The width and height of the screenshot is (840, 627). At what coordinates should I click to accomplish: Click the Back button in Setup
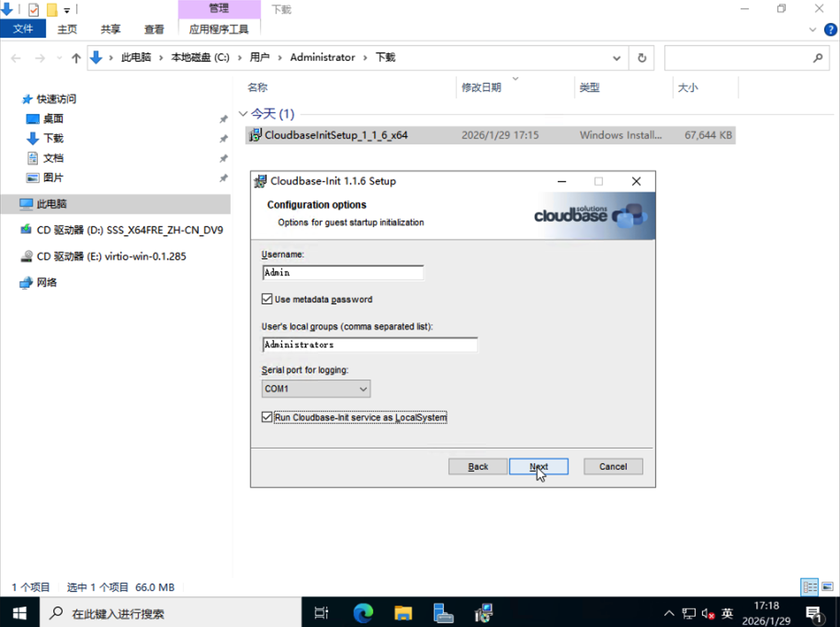point(477,467)
